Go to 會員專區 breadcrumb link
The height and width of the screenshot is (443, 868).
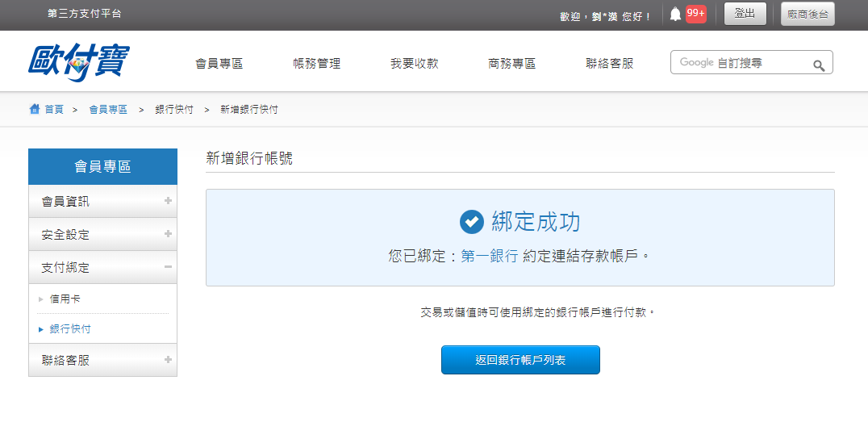[108, 110]
